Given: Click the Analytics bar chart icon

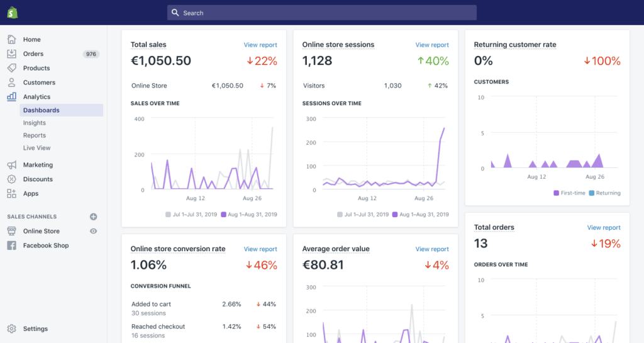Looking at the screenshot, I should click(11, 97).
